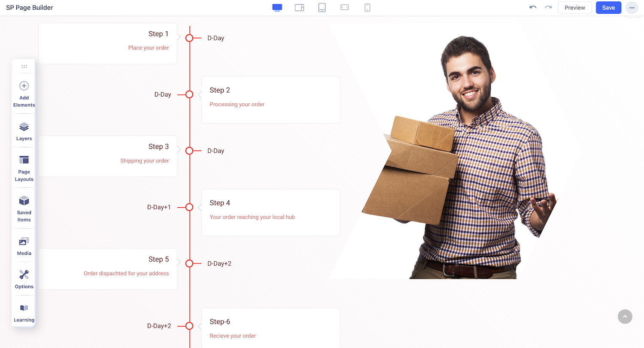
Task: Click the SP Page Builder title
Action: [x=30, y=8]
